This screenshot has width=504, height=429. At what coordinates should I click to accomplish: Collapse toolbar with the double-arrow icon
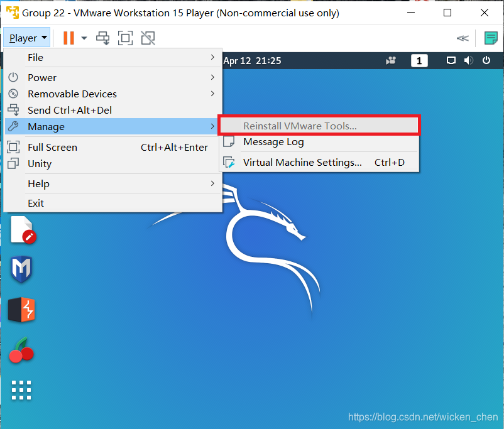pos(463,38)
